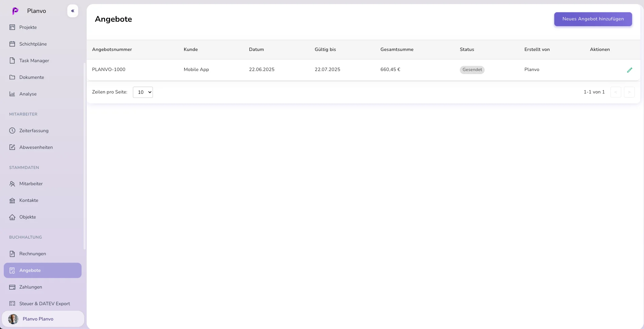The height and width of the screenshot is (329, 644).
Task: Open Zeiterfassung clock icon
Action: coord(12,131)
